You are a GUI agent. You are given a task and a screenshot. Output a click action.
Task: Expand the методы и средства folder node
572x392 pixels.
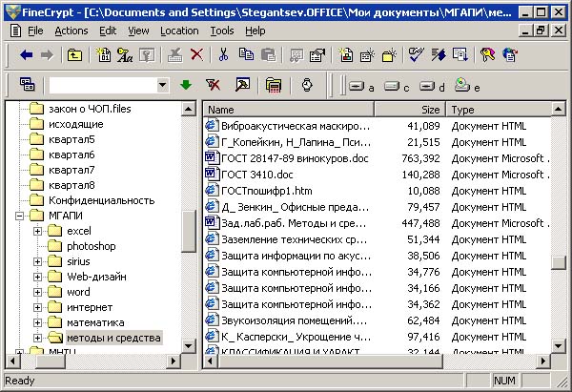click(37, 339)
